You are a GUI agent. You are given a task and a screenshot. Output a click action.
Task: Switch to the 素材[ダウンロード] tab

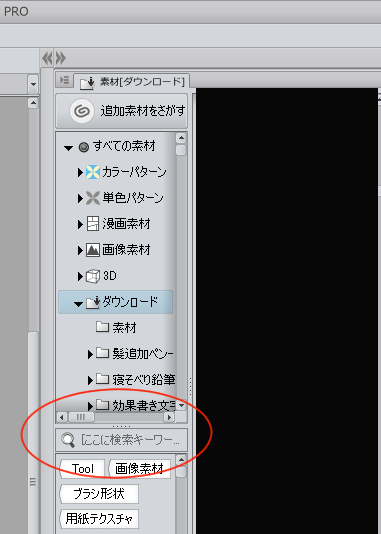click(x=132, y=82)
